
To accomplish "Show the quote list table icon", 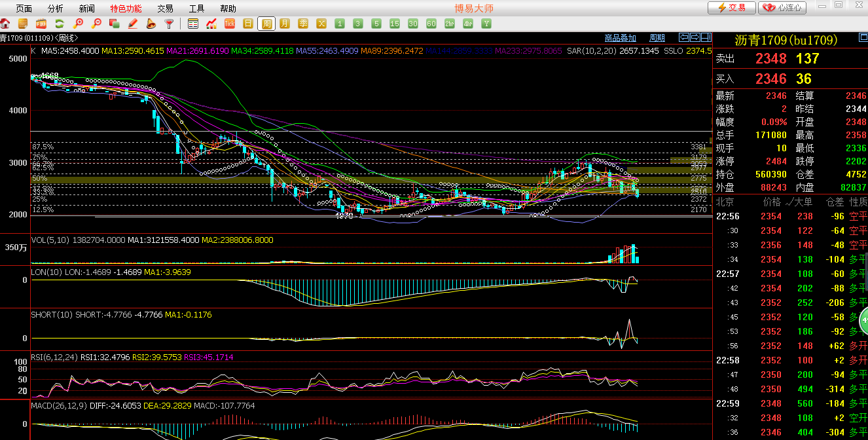I will 193,24.
